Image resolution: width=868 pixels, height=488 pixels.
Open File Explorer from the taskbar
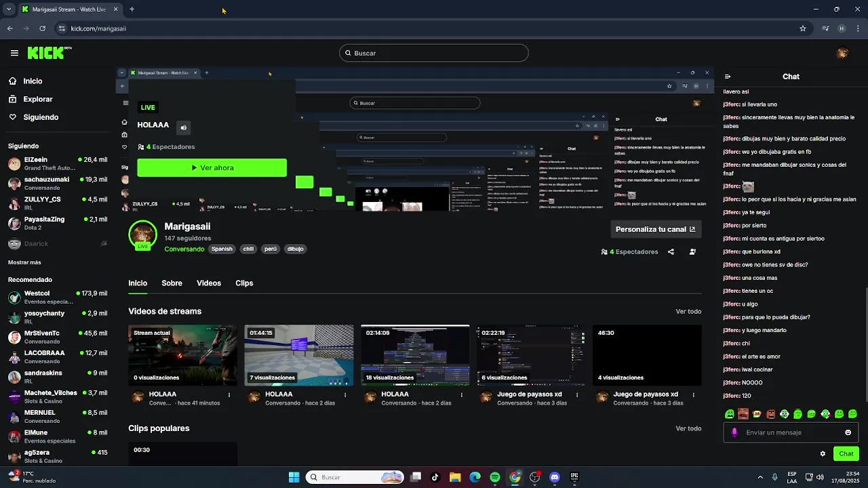click(455, 477)
